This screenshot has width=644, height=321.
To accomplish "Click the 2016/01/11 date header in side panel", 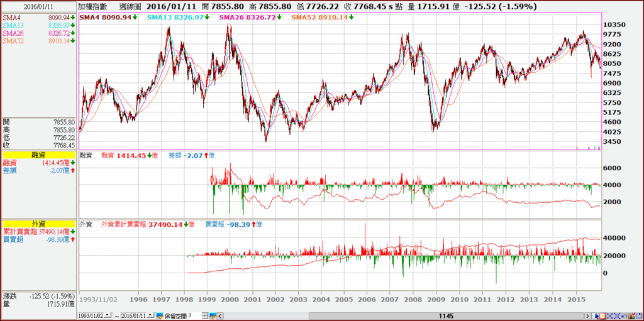I will [38, 7].
